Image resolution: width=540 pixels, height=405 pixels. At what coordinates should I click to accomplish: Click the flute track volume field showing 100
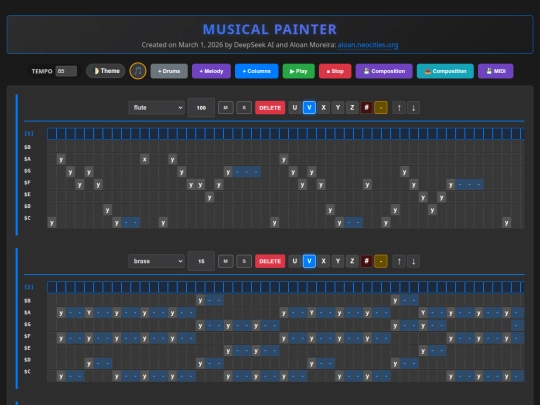point(201,108)
